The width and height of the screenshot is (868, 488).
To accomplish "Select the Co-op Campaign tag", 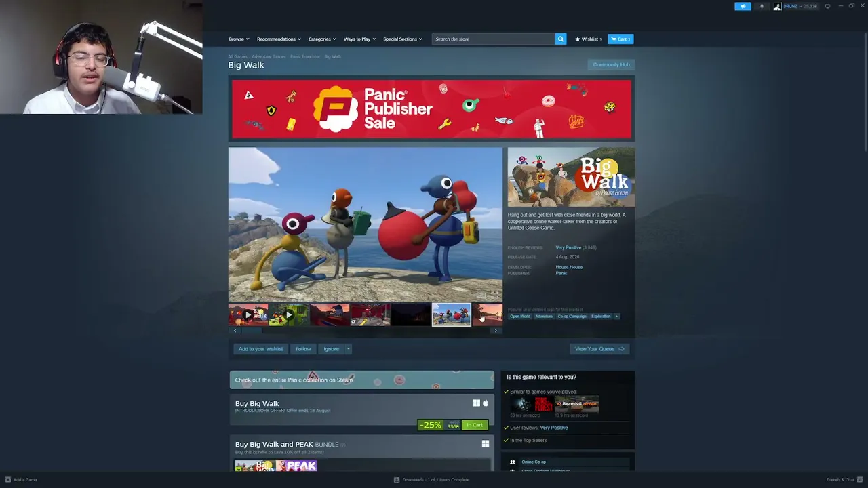I will pyautogui.click(x=572, y=316).
